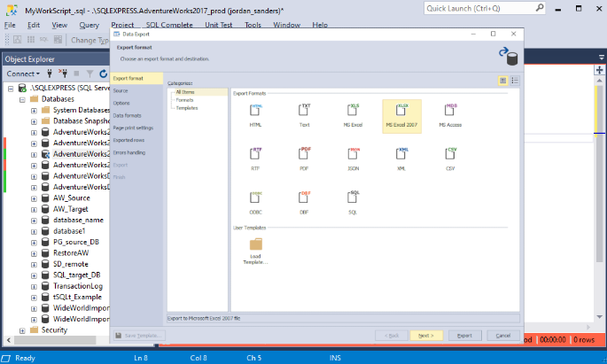Image resolution: width=607 pixels, height=364 pixels.
Task: Open the Query menu
Action: click(x=89, y=25)
